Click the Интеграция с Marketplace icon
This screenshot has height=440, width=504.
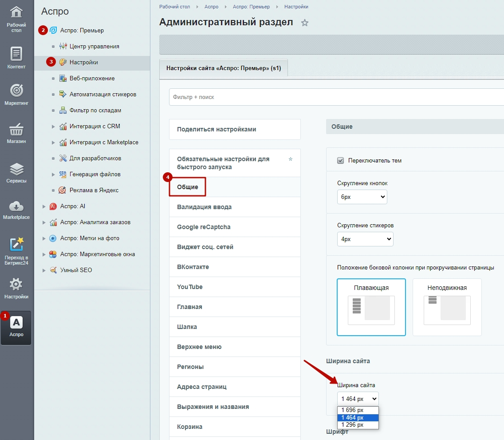pos(63,142)
